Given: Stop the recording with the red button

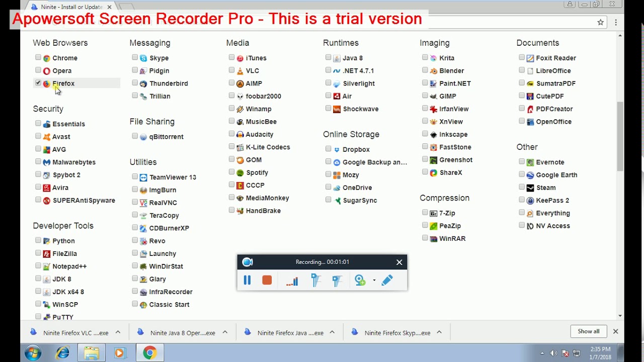Looking at the screenshot, I should point(267,280).
